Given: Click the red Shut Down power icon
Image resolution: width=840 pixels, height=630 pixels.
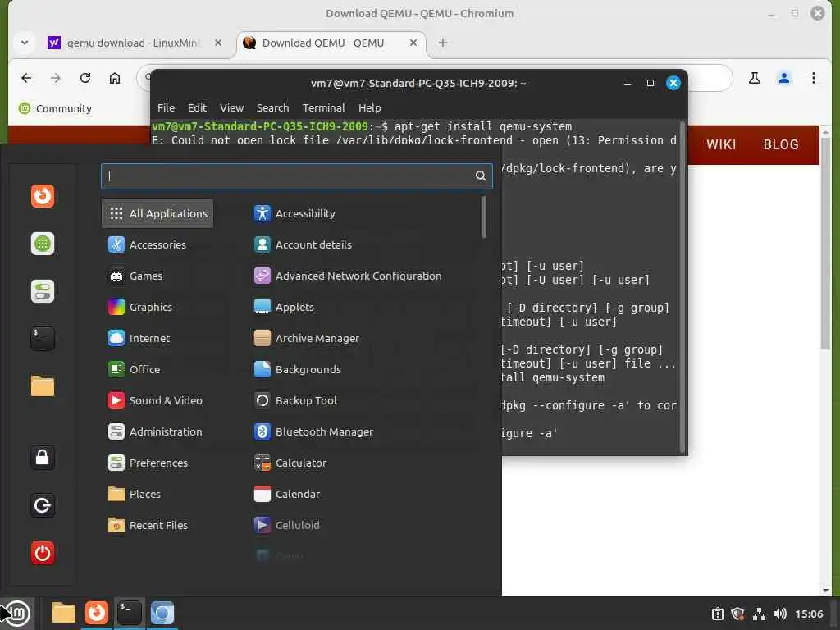Looking at the screenshot, I should pos(43,553).
